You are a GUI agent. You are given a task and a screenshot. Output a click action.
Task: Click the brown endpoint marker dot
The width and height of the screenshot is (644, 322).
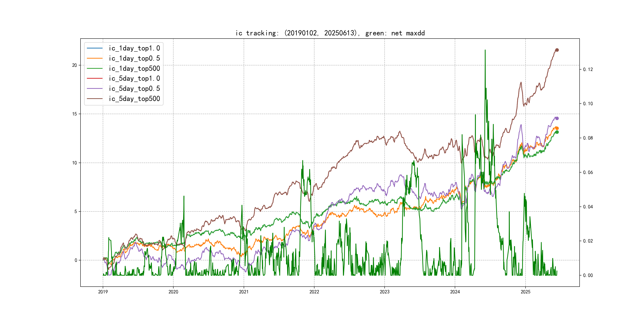pos(557,50)
